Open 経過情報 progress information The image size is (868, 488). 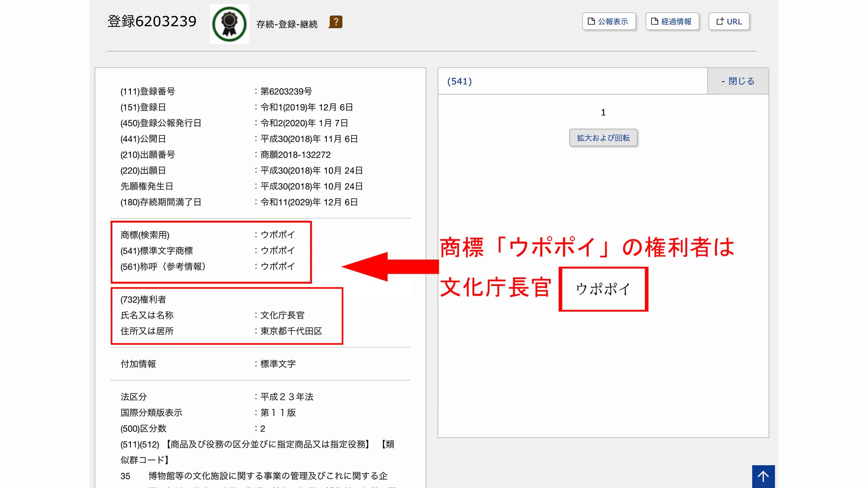672,22
